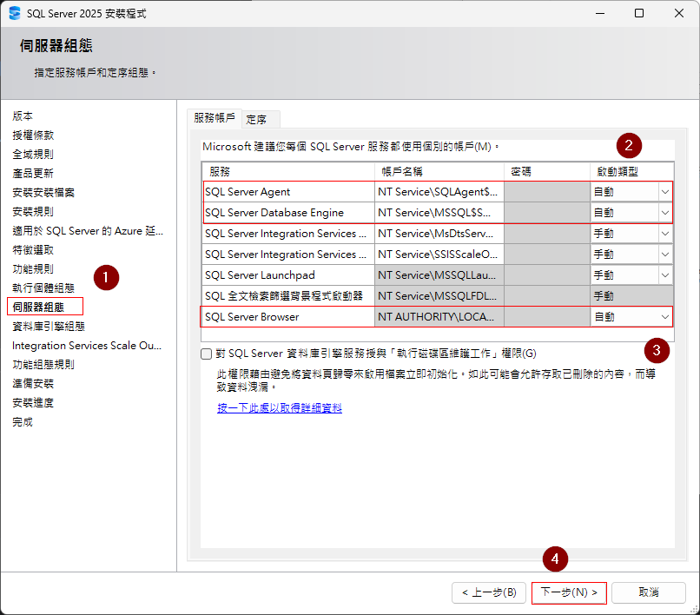
Task: Close the SQL Server 2025 setup window
Action: [678, 13]
